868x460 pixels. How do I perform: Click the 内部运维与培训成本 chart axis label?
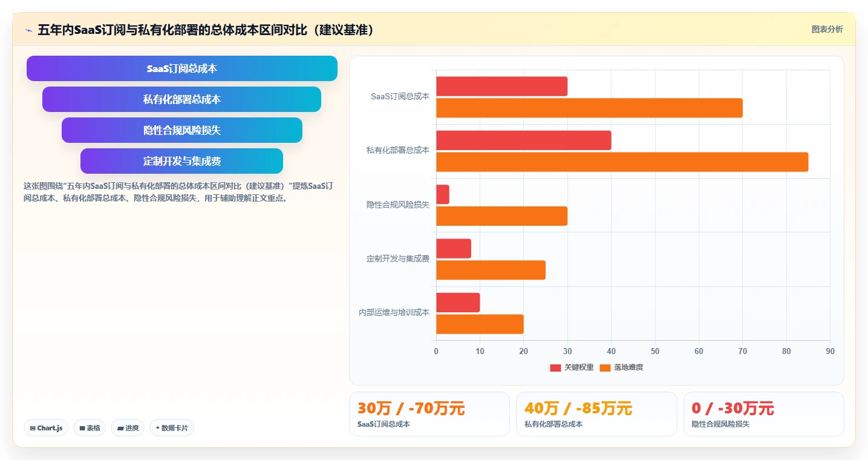(x=394, y=312)
